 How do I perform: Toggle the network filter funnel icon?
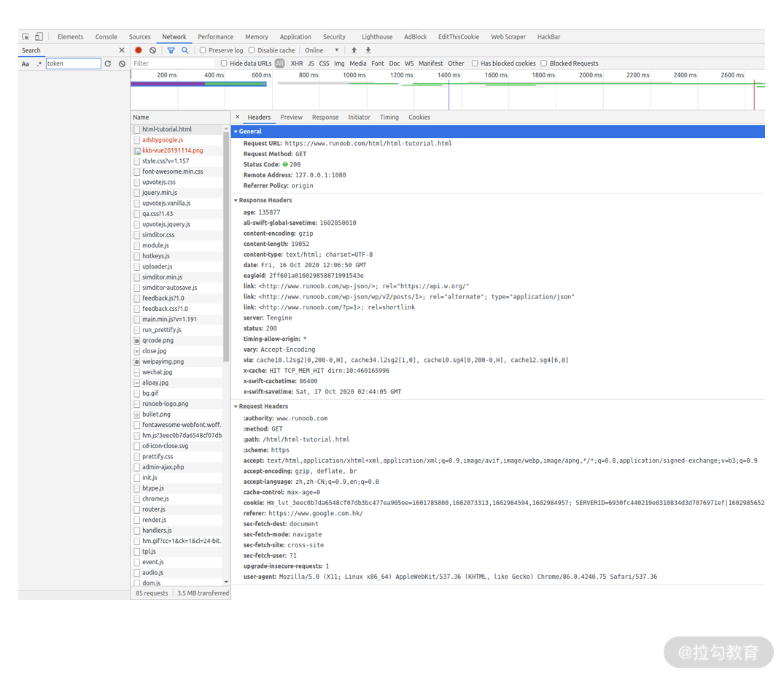171,50
